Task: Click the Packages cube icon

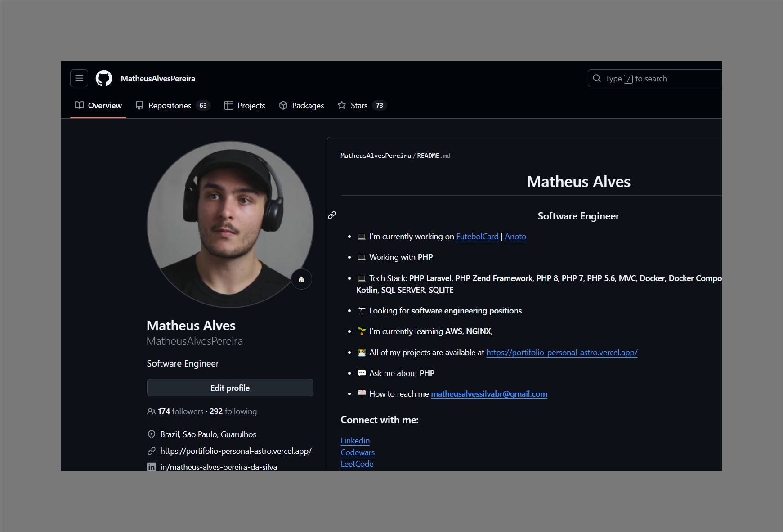Action: click(283, 105)
